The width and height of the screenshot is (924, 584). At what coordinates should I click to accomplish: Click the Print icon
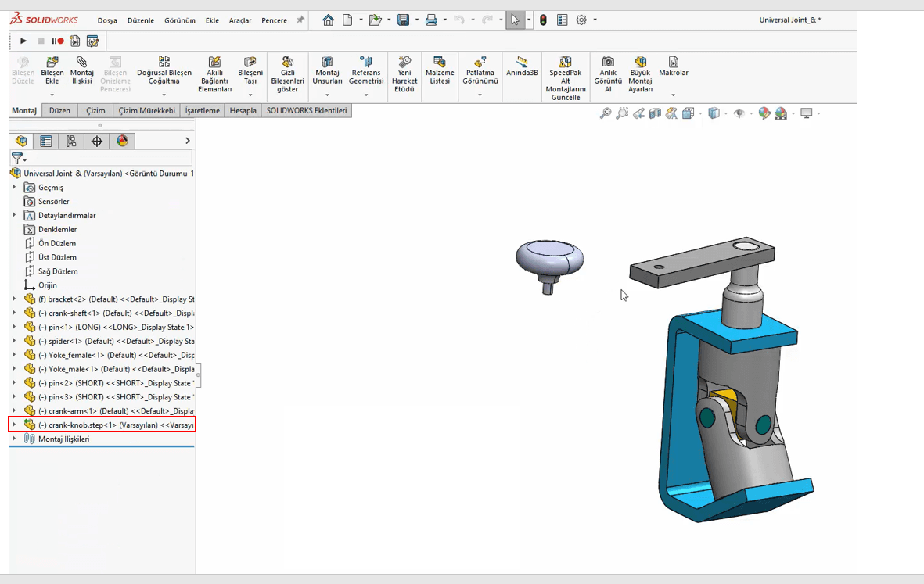pos(431,20)
